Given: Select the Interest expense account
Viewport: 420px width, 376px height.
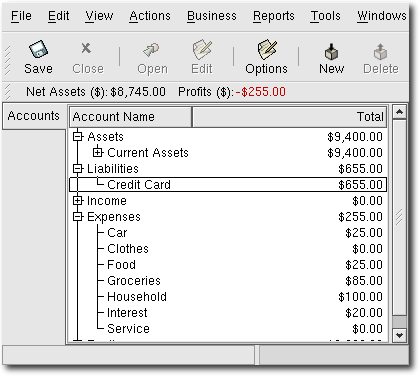Looking at the screenshot, I should coord(127,313).
